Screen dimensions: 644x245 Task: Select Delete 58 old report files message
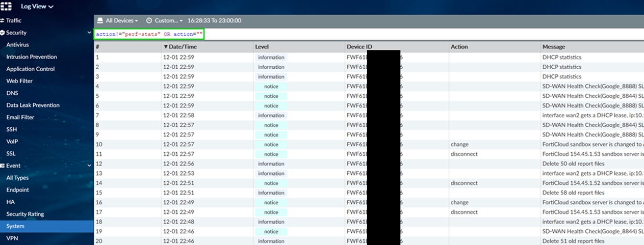pyautogui.click(x=573, y=193)
